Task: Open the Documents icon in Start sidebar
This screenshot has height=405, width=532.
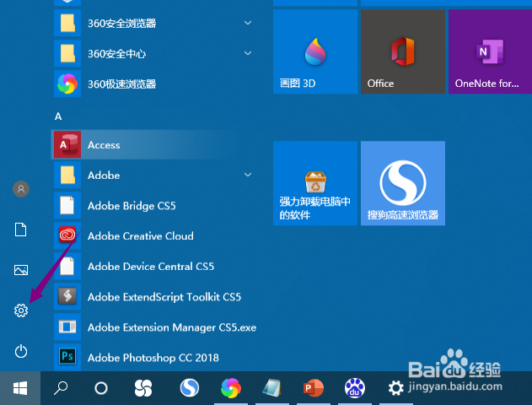Action: click(21, 229)
